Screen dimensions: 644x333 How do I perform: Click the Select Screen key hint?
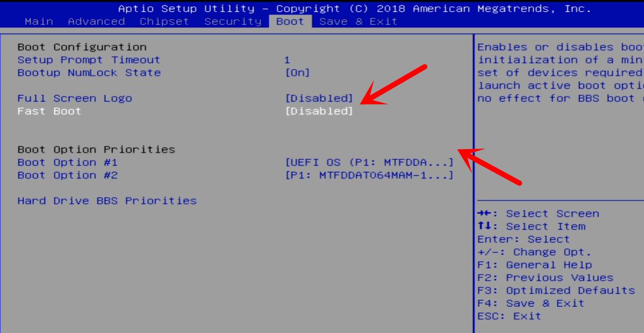coord(538,214)
